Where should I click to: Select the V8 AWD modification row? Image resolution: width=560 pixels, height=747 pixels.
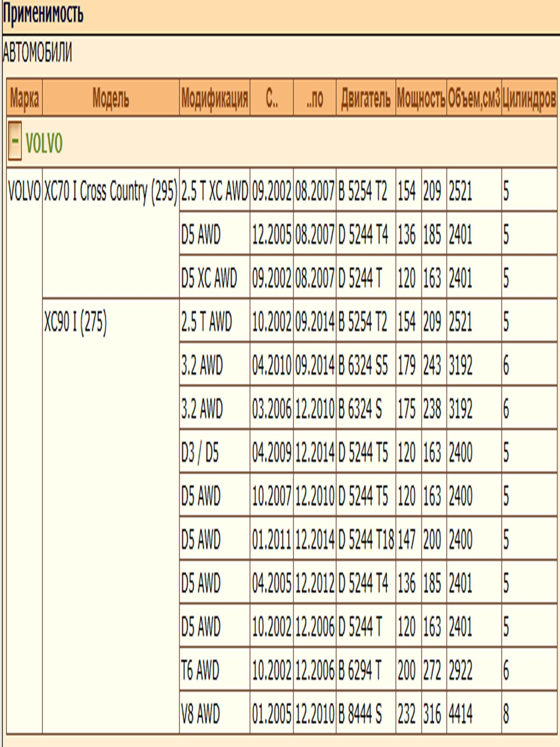(x=200, y=713)
